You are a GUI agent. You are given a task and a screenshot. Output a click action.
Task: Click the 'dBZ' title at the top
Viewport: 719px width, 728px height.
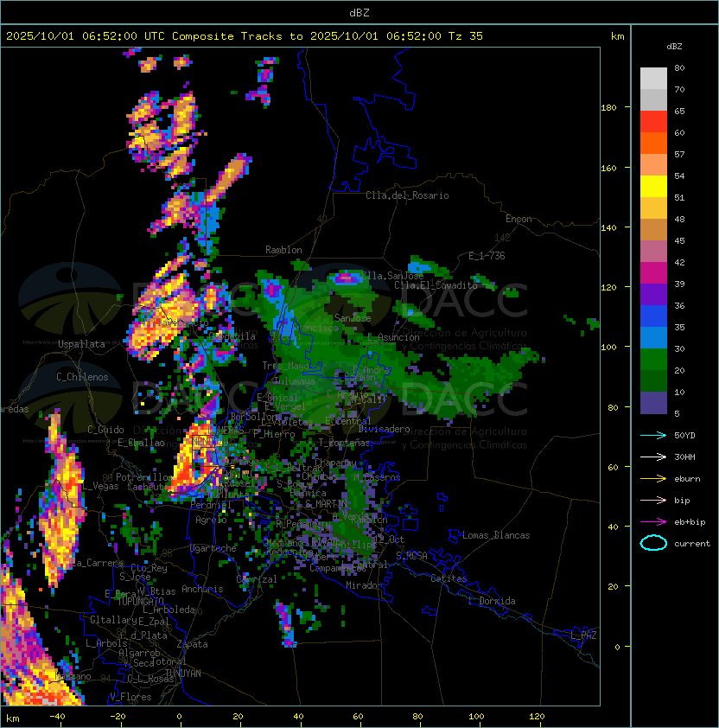(x=359, y=12)
